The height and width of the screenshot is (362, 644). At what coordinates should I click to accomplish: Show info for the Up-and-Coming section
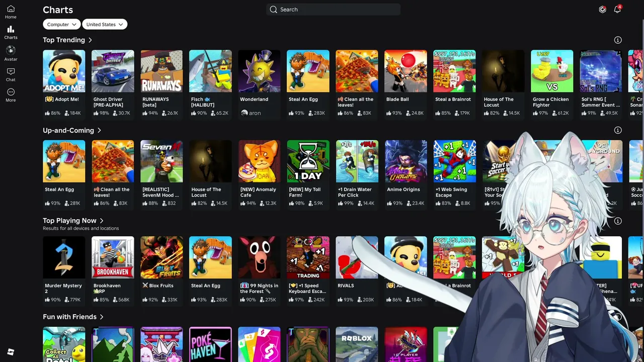pos(618,130)
